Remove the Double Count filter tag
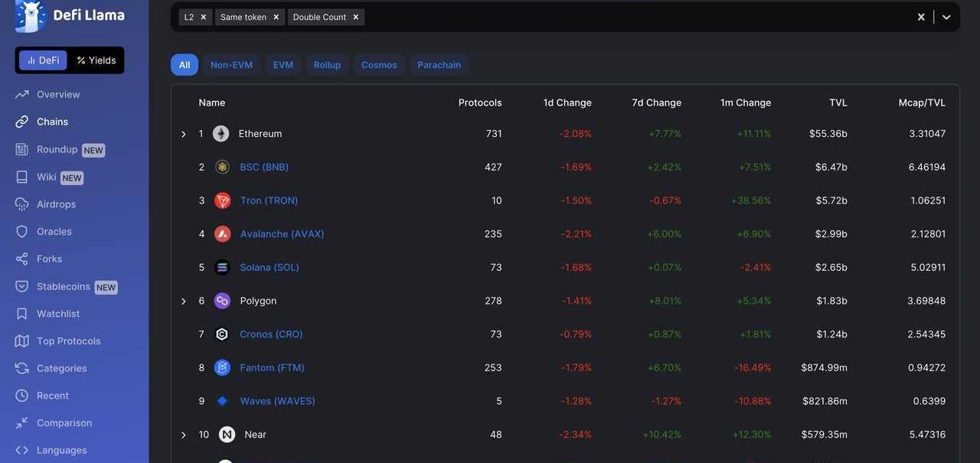 [355, 17]
